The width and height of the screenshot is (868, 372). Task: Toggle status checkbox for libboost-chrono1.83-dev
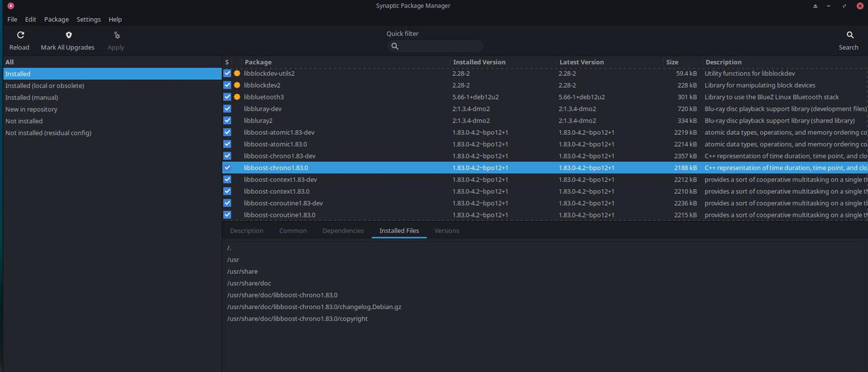click(x=227, y=156)
